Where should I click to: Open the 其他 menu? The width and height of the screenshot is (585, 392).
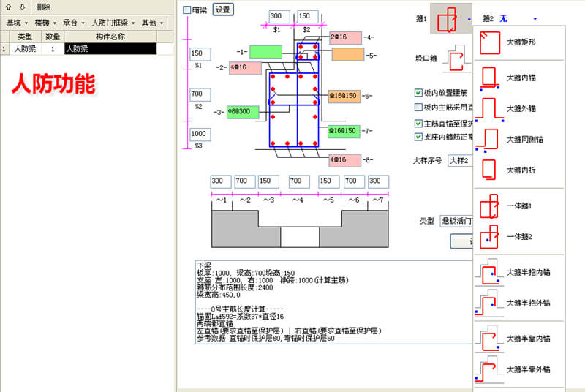tap(154, 23)
